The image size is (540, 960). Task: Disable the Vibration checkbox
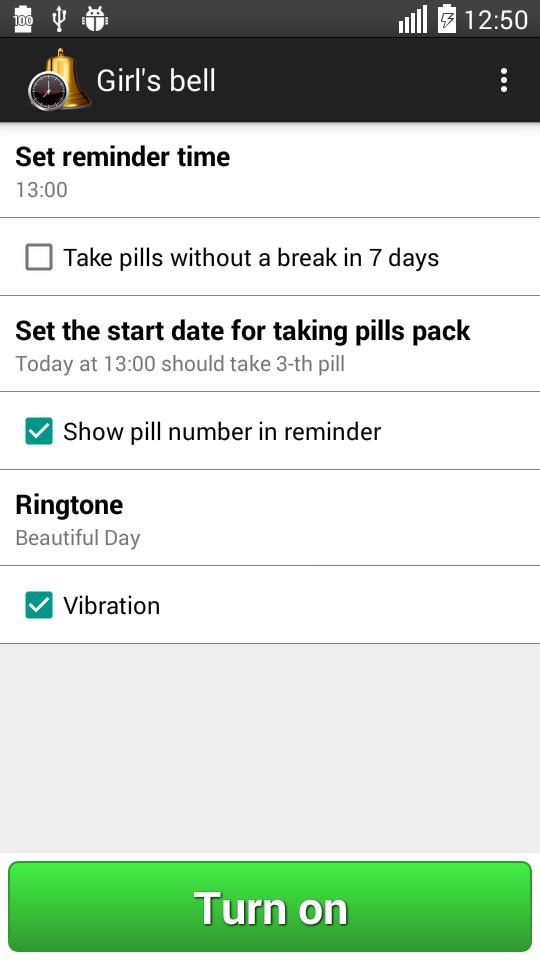coord(39,605)
